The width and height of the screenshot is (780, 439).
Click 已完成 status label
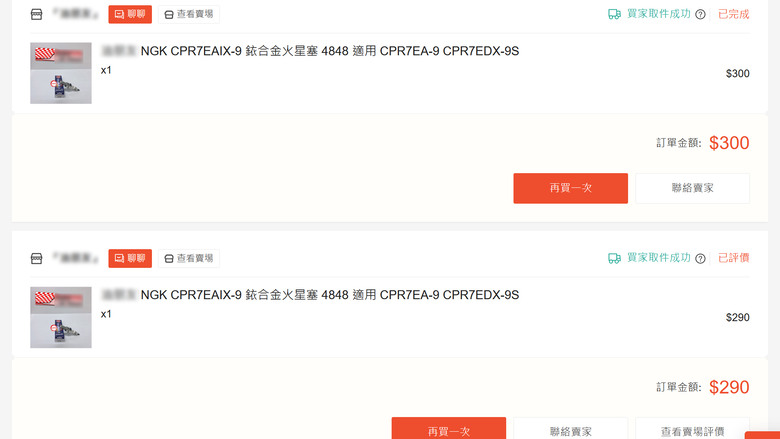[733, 14]
